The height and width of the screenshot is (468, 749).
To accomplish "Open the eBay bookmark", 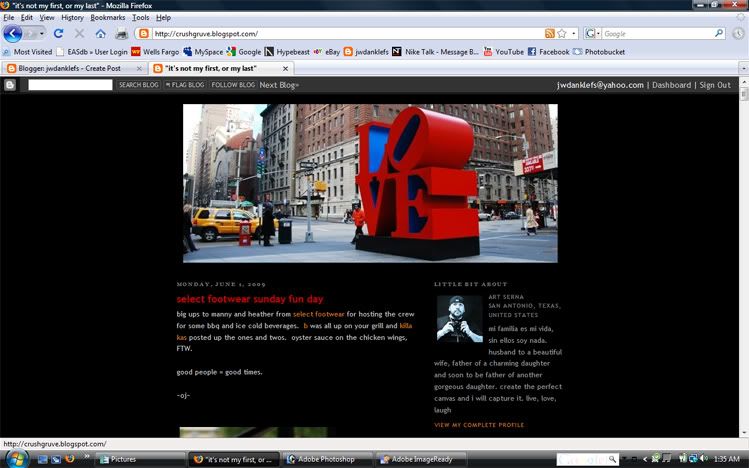I will coord(326,52).
